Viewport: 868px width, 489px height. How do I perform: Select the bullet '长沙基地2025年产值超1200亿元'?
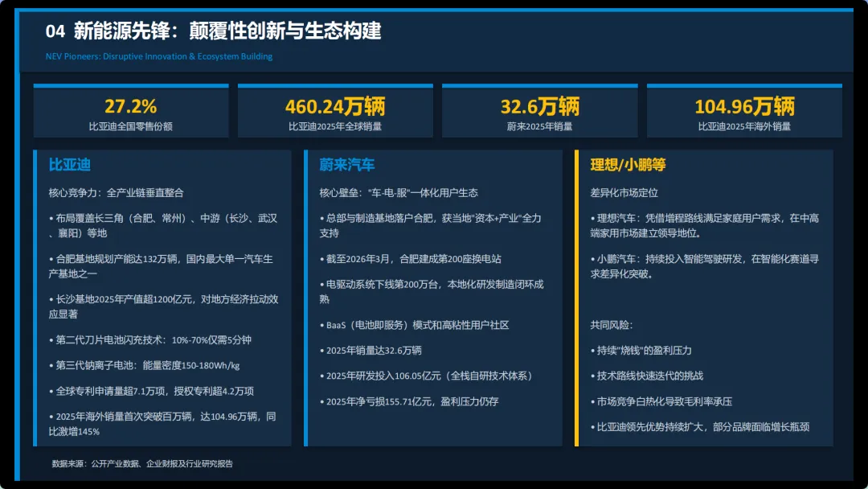[163, 306]
